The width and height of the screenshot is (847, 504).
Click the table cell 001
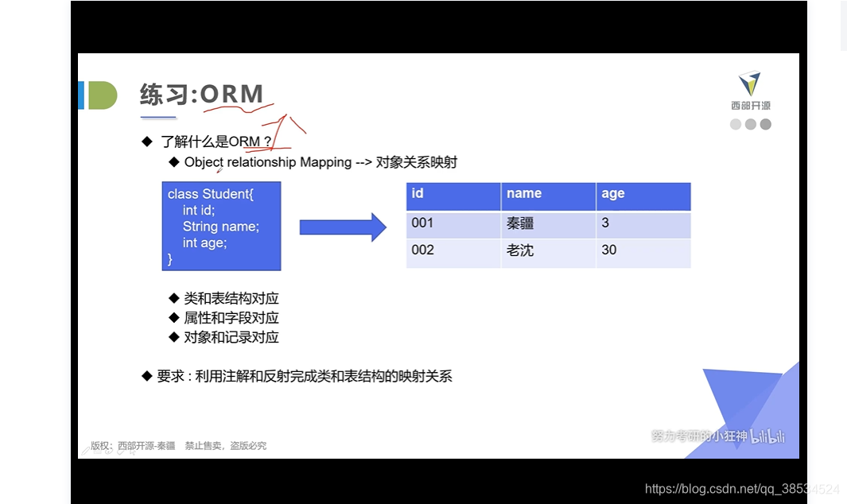click(x=453, y=225)
